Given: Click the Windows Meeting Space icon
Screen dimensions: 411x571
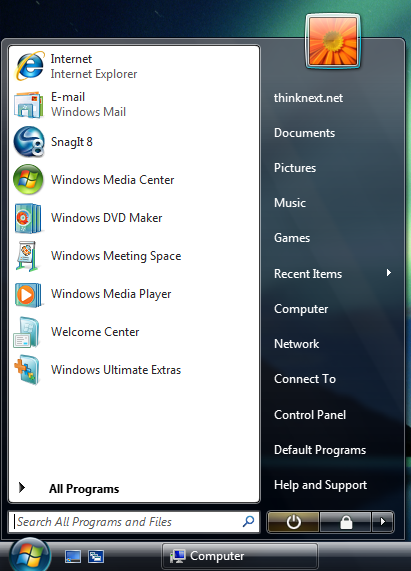Looking at the screenshot, I should pos(27,256).
